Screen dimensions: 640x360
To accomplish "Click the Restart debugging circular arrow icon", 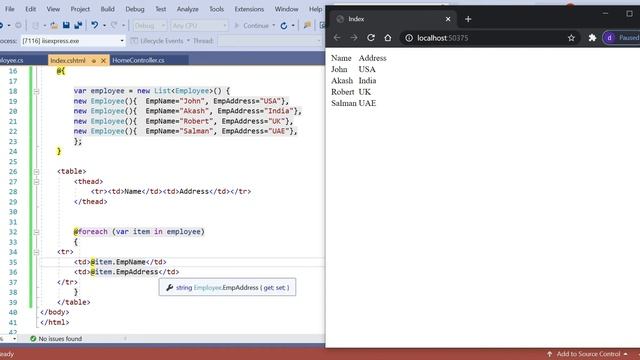I will 284,26.
